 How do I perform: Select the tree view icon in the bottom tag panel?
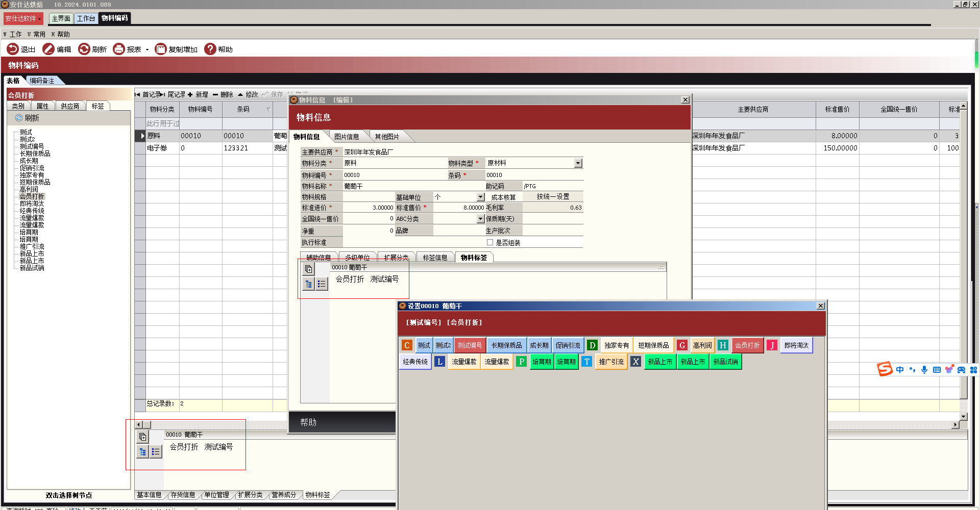click(x=143, y=452)
